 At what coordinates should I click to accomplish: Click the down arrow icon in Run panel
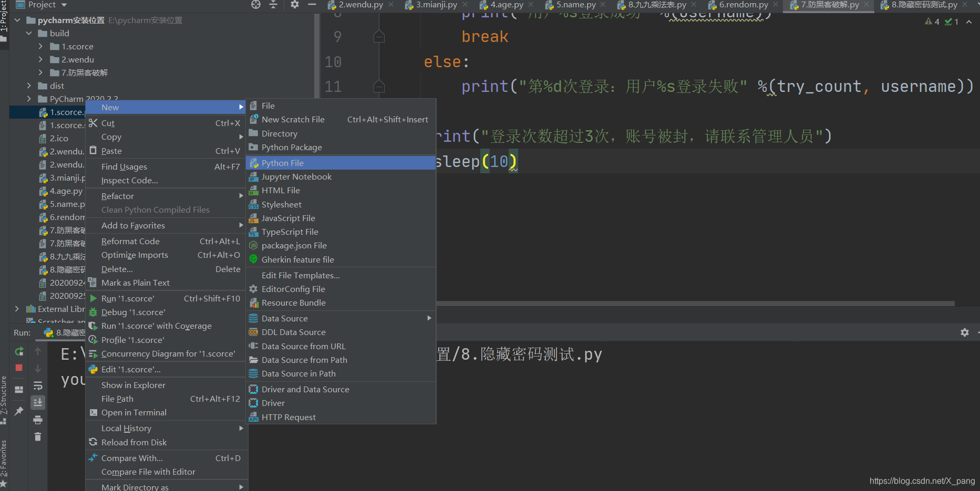click(38, 369)
